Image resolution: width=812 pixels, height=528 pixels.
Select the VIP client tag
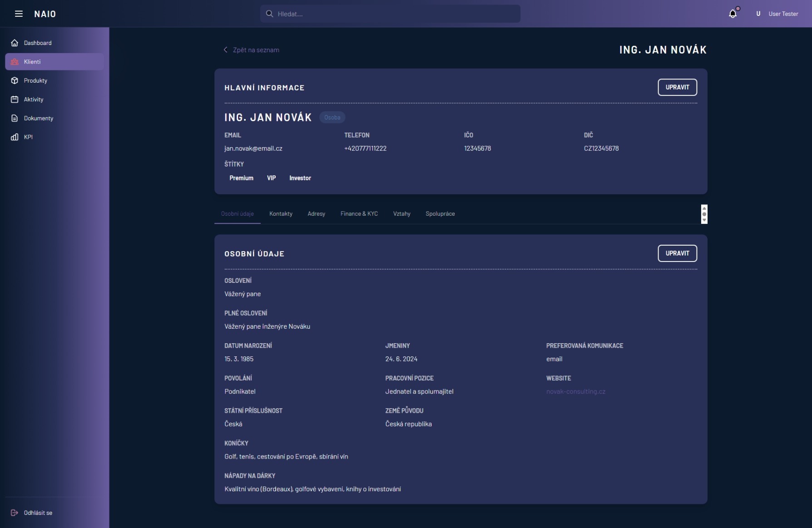[271, 178]
